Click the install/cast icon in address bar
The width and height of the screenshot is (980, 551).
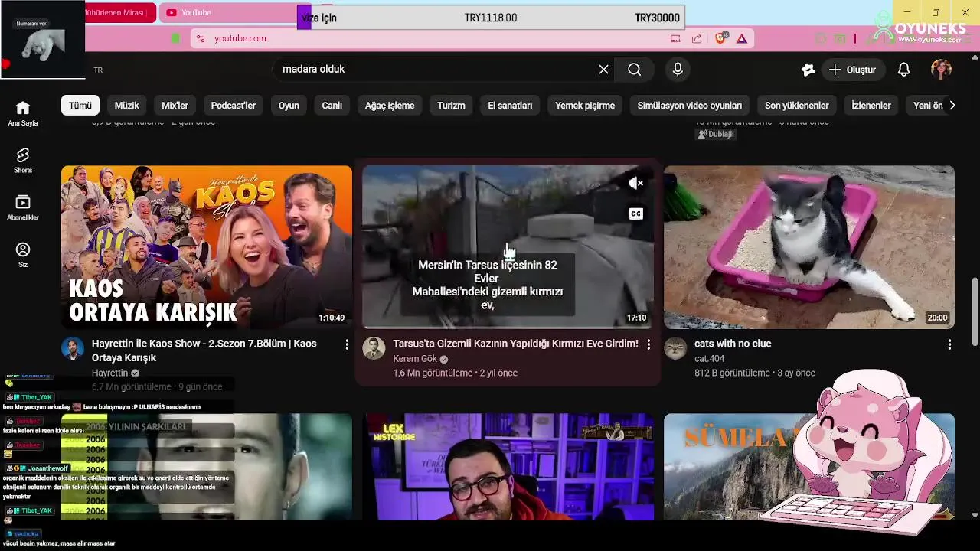(x=675, y=38)
